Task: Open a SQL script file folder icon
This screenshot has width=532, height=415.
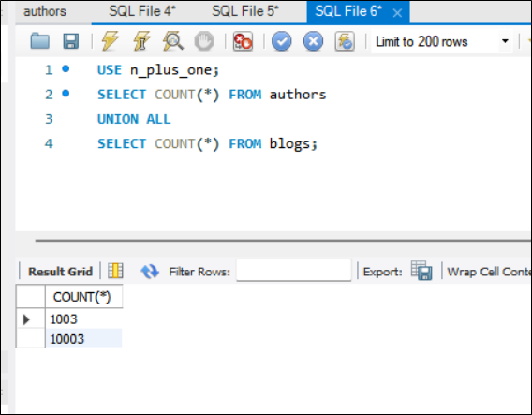Action: (40, 41)
